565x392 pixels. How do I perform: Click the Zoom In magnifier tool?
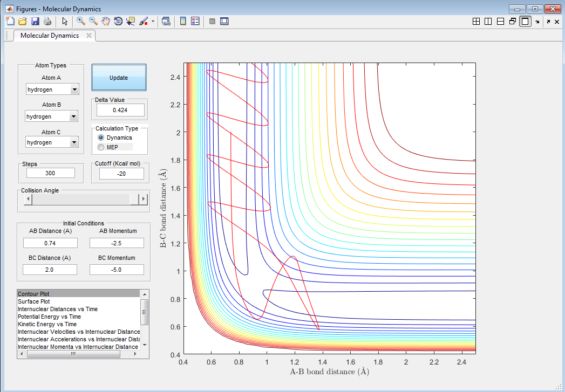coord(81,22)
